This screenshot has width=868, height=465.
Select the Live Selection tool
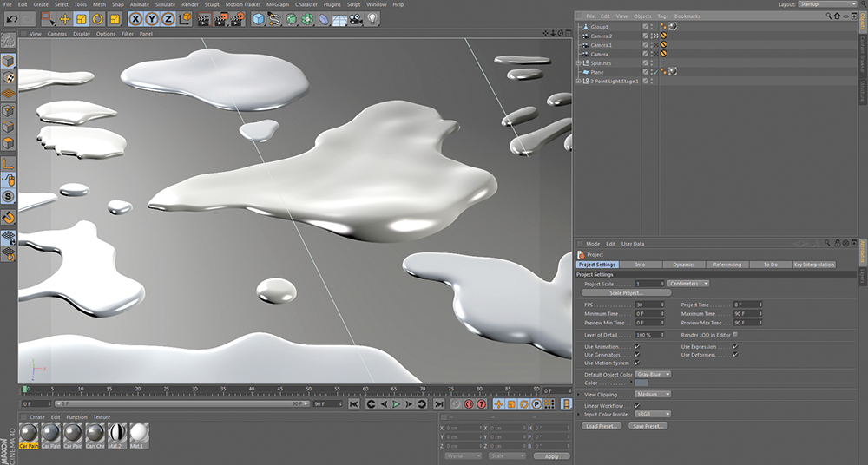pyautogui.click(x=48, y=19)
